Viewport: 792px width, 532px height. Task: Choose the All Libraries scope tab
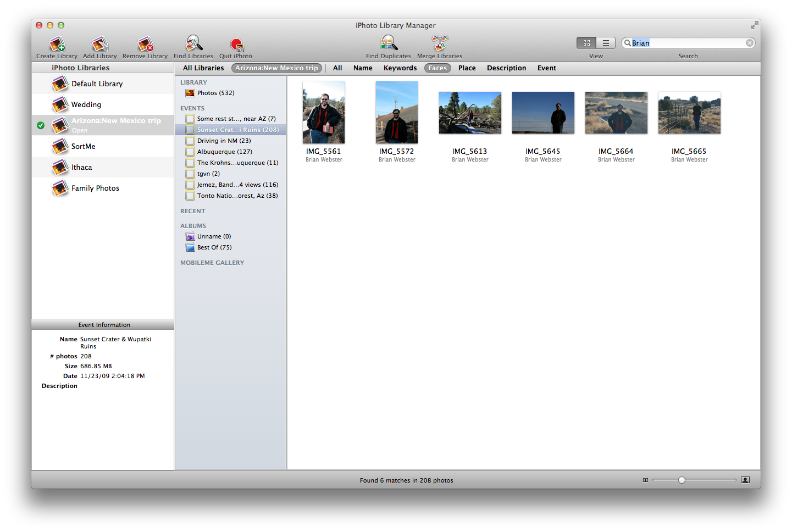(203, 68)
